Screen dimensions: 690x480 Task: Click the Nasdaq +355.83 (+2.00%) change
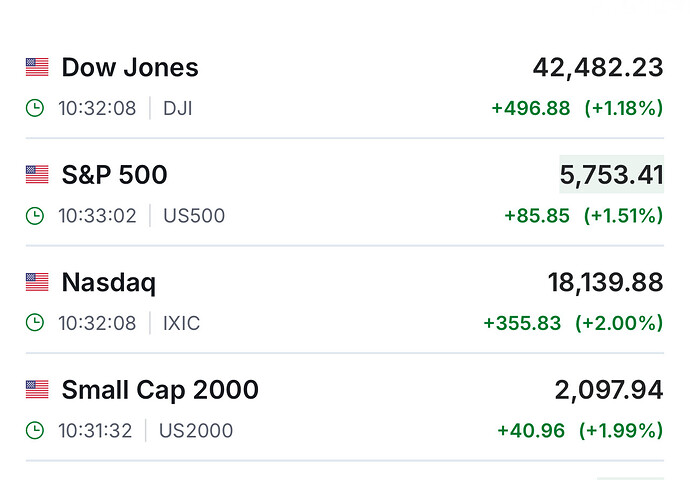[572, 323]
